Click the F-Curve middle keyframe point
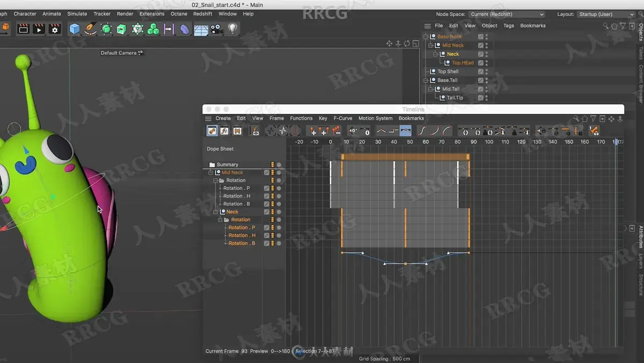The image size is (644, 363). pyautogui.click(x=405, y=264)
